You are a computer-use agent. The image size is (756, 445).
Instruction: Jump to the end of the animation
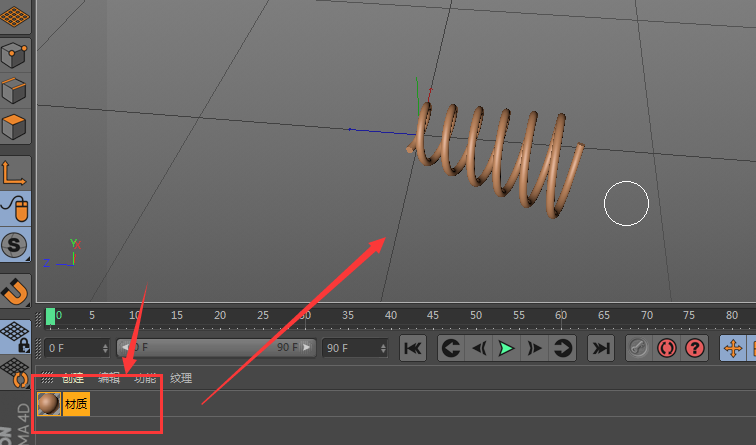tap(600, 348)
